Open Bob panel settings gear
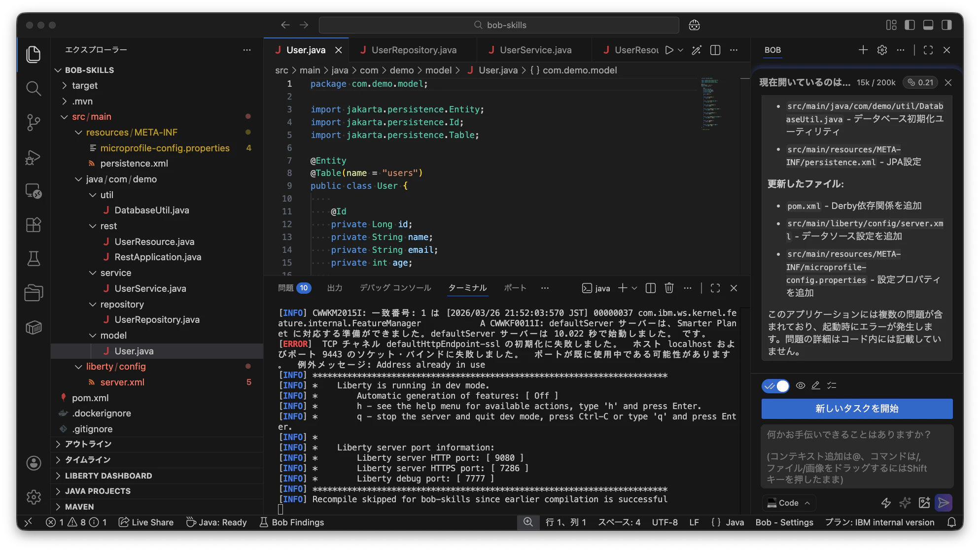 pyautogui.click(x=882, y=50)
